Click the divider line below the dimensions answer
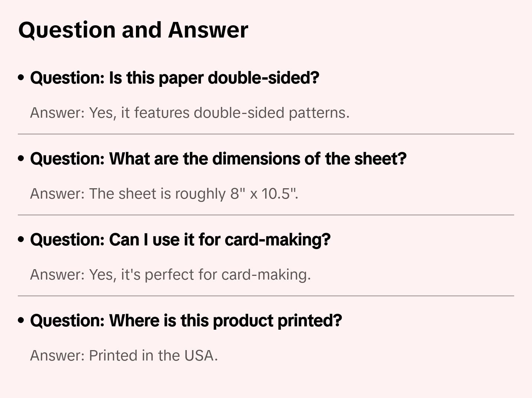 [x=266, y=215]
